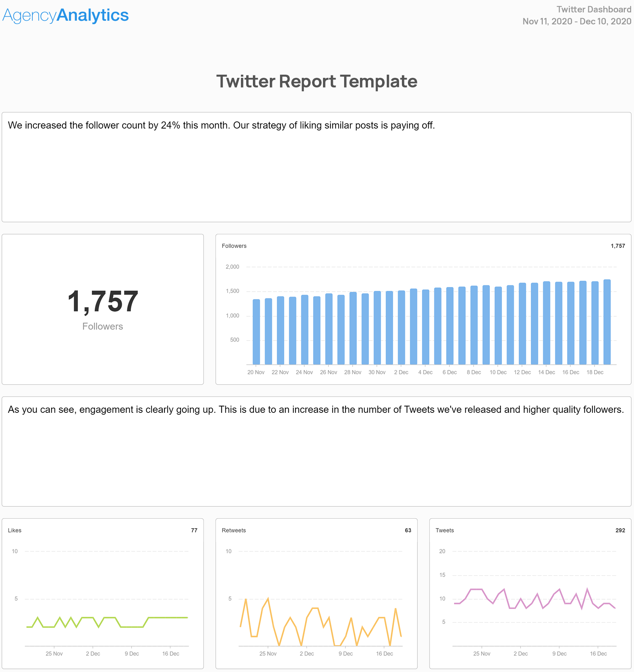Click the 1,757 total in Followers chart
634x672 pixels.
618,246
